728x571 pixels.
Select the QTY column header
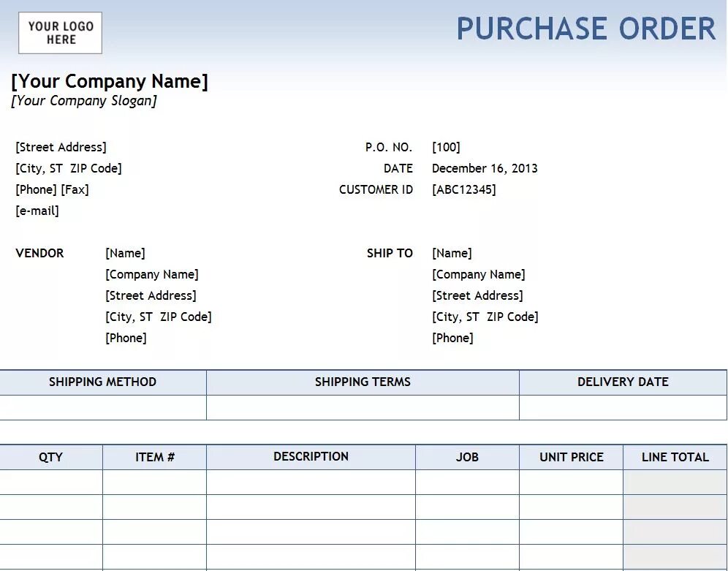(x=51, y=457)
